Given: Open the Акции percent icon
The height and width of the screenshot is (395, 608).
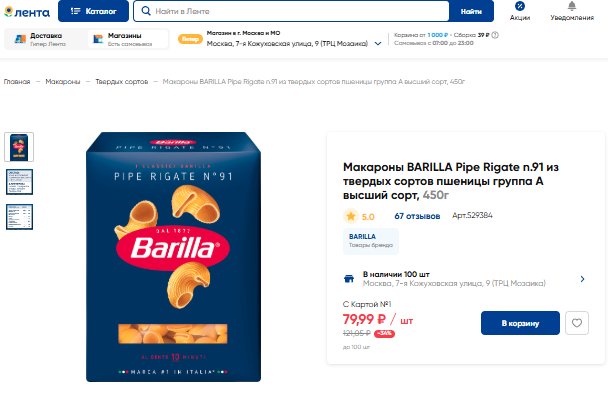Looking at the screenshot, I should 520,6.
